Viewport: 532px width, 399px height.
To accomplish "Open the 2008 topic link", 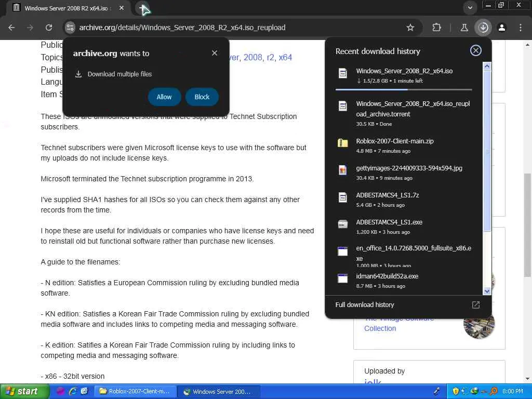I will coord(253,57).
